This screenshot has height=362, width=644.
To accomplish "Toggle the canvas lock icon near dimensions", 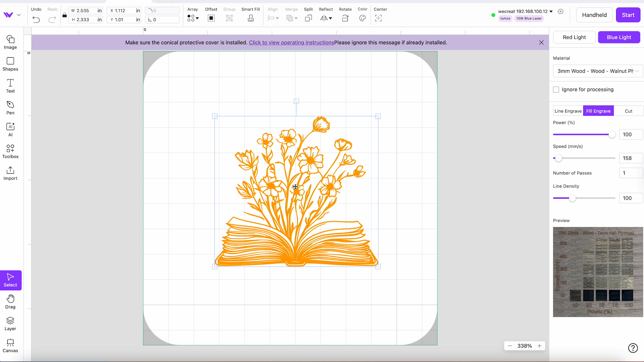I will (64, 15).
